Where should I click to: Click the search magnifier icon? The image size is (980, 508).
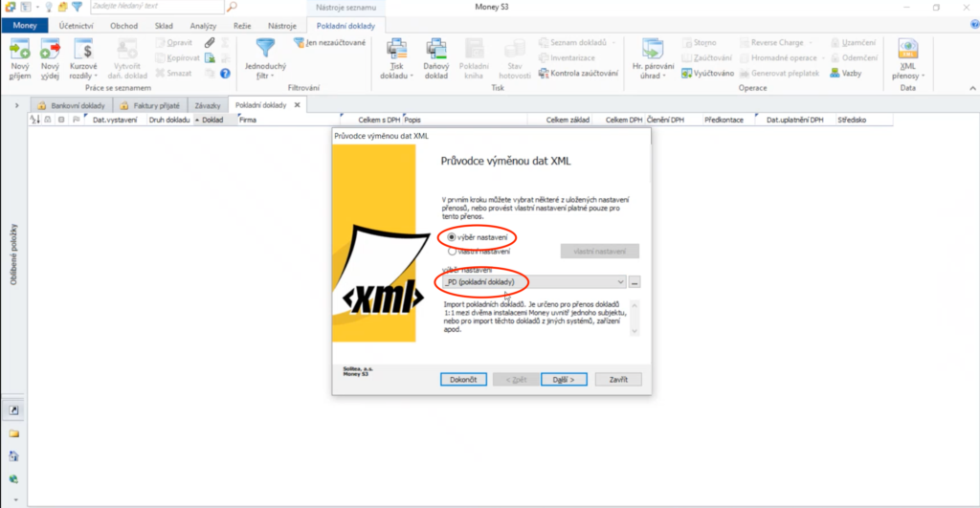click(x=232, y=7)
